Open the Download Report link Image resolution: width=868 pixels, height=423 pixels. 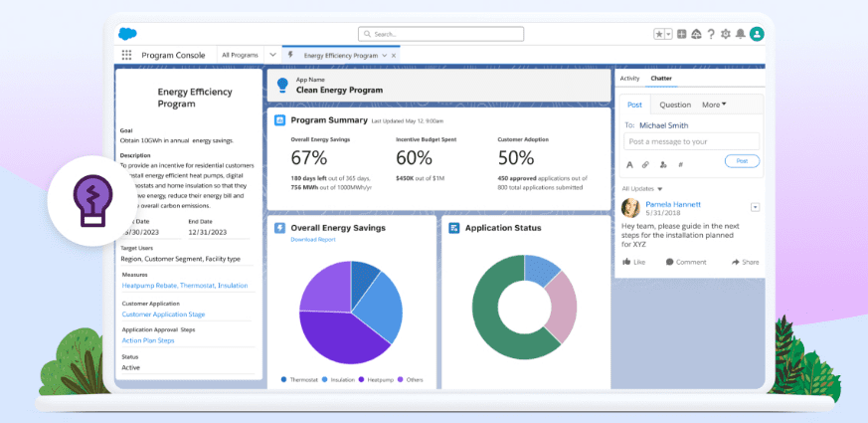pos(312,240)
